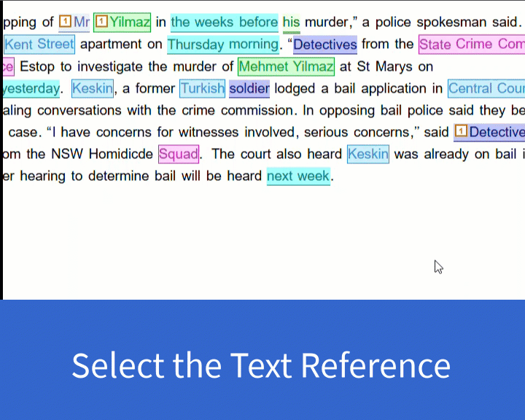525x420 pixels.
Task: Select the "Kent Street" location annotation
Action: 39,44
